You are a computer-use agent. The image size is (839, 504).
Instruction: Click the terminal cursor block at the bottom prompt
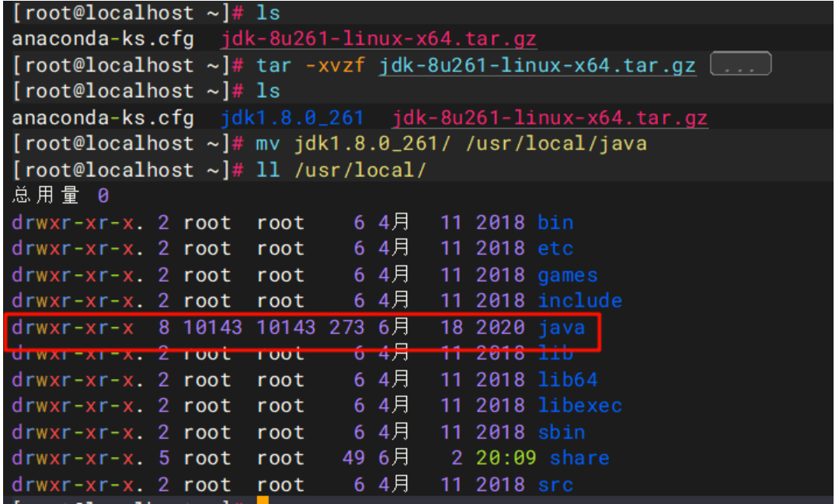pos(263,500)
